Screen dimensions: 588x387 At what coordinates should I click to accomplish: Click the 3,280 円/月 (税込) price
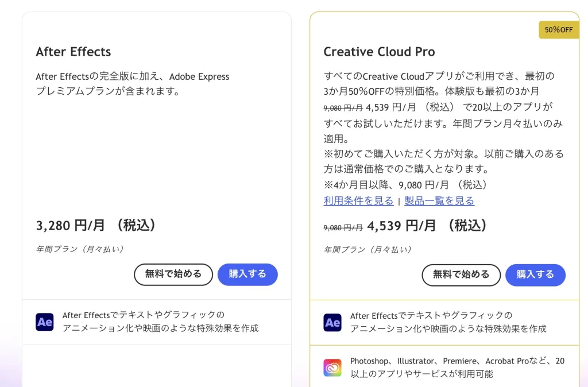pos(96,226)
